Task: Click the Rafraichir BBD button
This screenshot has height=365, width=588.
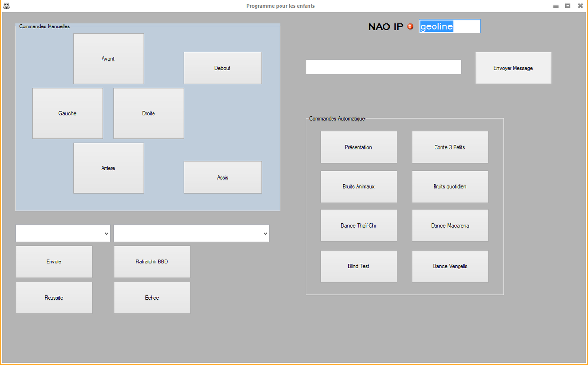Action: 152,262
